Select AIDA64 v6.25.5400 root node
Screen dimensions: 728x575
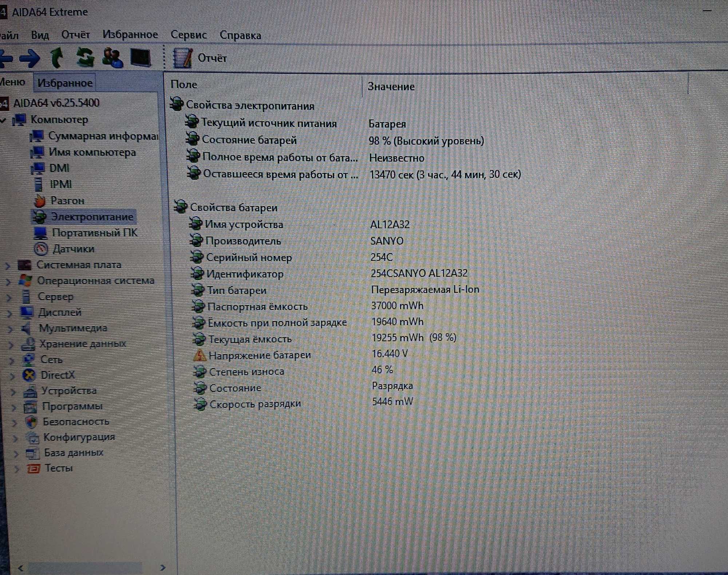click(56, 103)
